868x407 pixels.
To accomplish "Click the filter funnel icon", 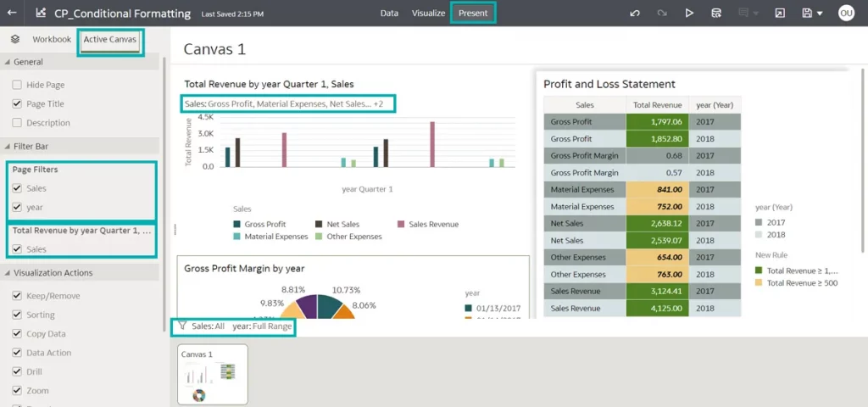I will (x=182, y=326).
